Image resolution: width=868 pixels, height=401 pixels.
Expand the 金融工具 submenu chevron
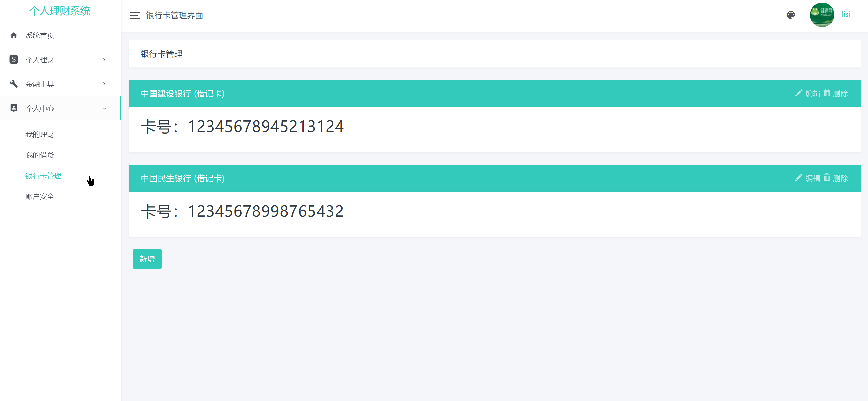104,84
